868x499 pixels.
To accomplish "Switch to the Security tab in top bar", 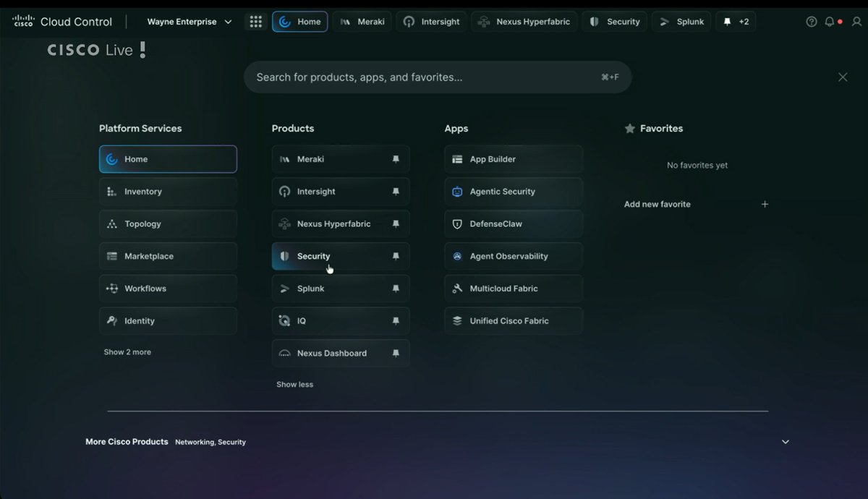I will [x=615, y=22].
